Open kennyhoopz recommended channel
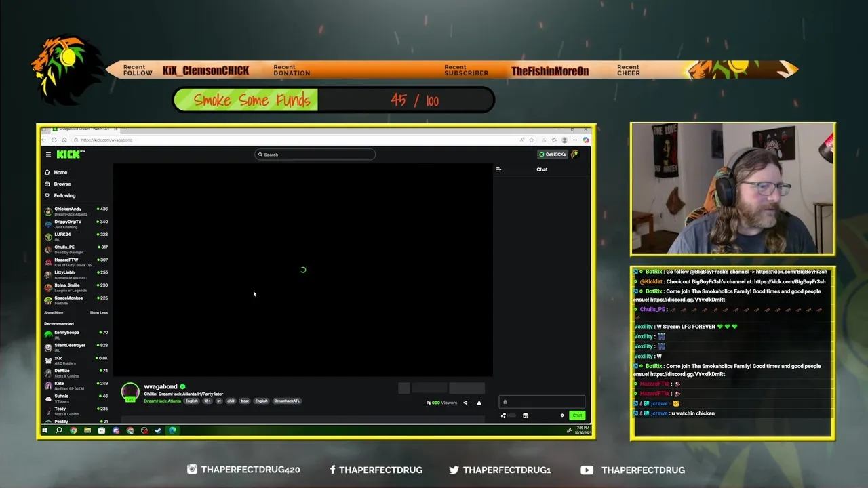 76,335
